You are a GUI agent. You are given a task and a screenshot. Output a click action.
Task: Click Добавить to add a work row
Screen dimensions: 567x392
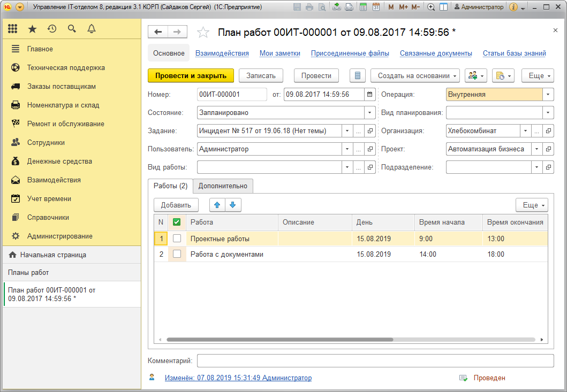pos(176,205)
